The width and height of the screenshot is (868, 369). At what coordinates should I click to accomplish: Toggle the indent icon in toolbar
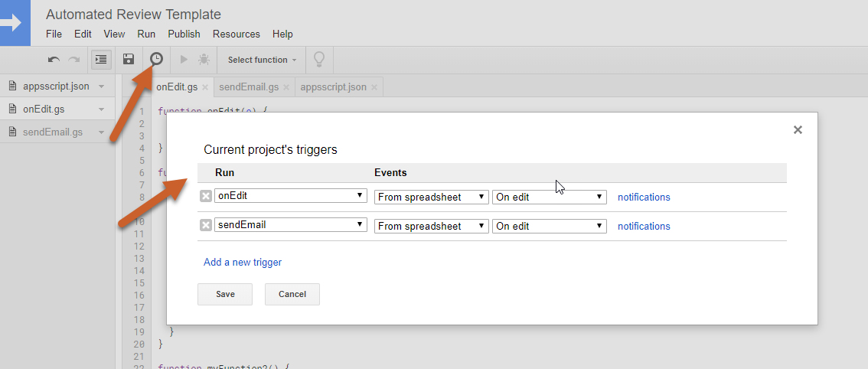click(101, 60)
